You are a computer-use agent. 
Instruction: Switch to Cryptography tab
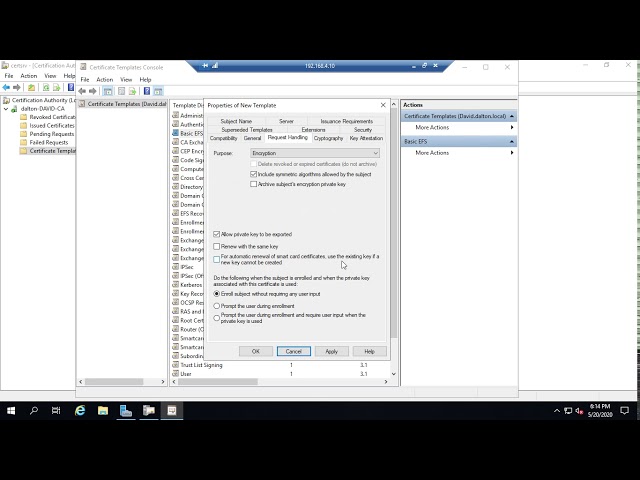[x=328, y=138]
